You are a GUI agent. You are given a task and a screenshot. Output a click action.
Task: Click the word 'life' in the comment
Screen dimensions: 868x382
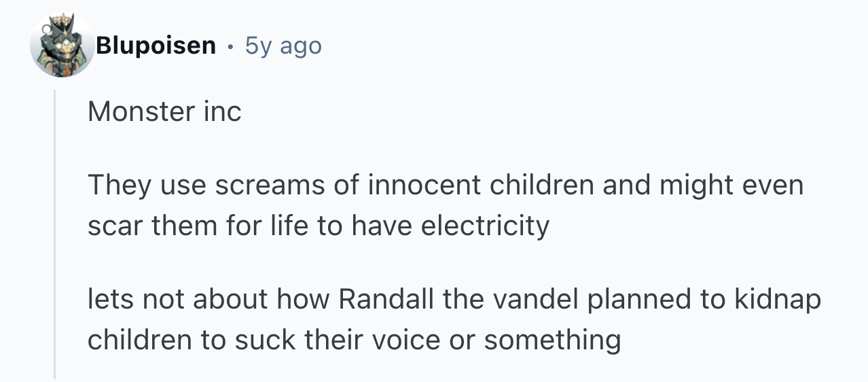click(295, 225)
